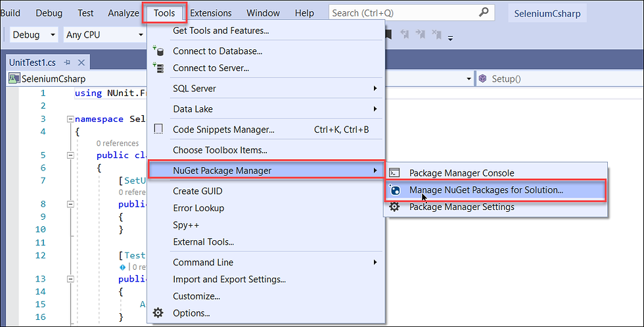Click the Code Snippets Manager icon

158,129
